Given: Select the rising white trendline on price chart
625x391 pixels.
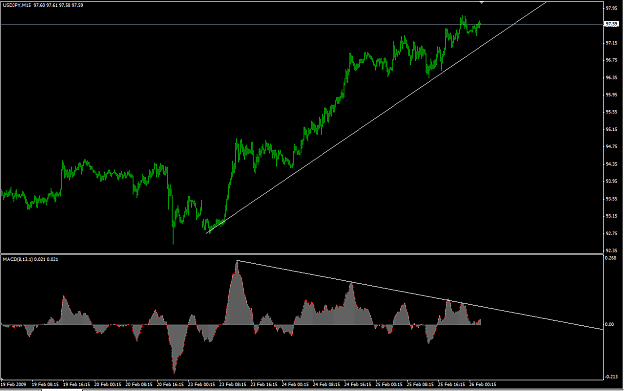Looking at the screenshot, I should [x=376, y=117].
